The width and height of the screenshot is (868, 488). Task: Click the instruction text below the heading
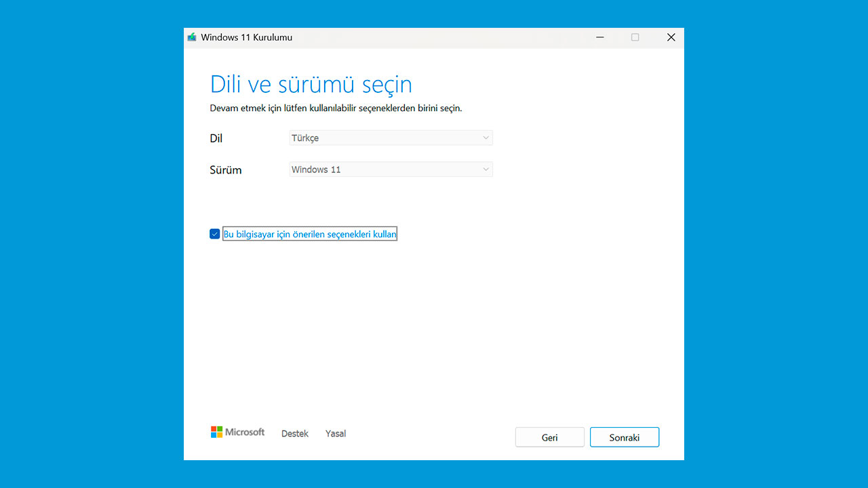pos(336,108)
